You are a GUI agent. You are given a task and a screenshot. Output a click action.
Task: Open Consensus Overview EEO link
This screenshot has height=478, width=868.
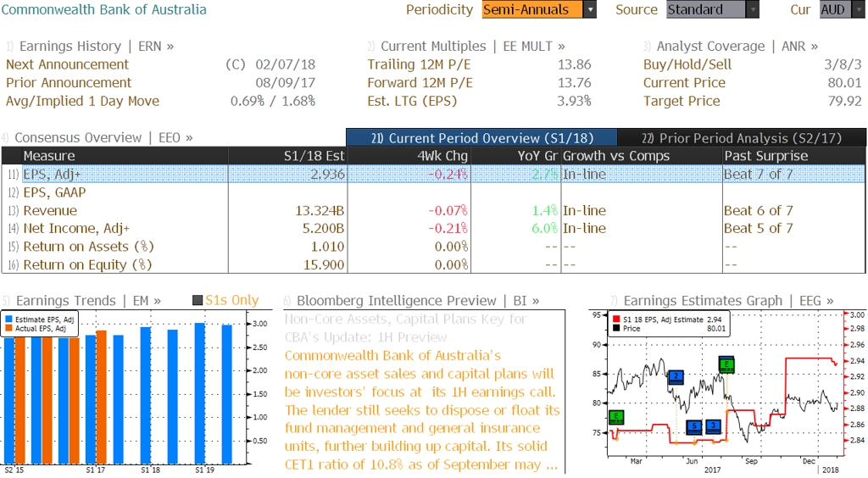pyautogui.click(x=103, y=137)
